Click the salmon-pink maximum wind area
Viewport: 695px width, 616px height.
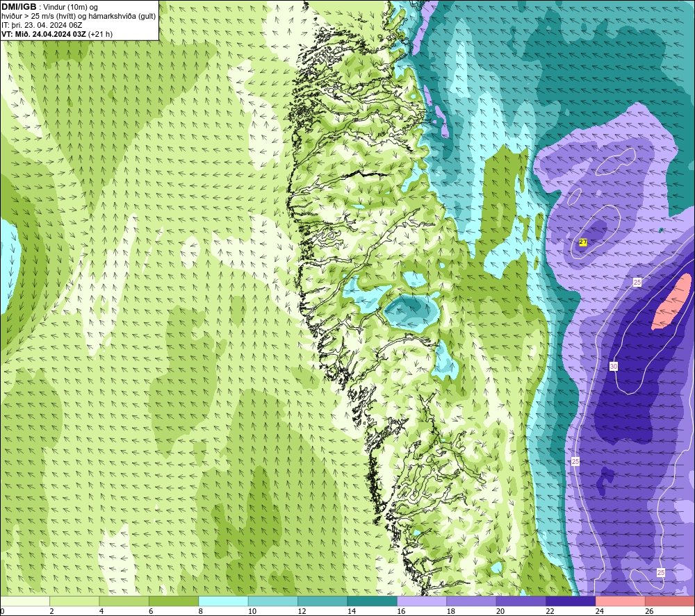672,302
